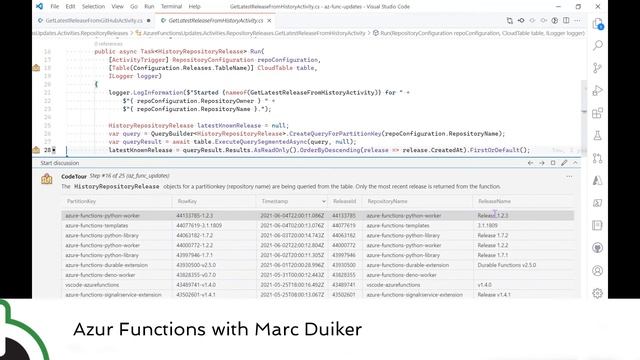Click the HistoryRepositoryRelease text in tour description
Viewport: 640px width, 360px height.
click(x=117, y=187)
